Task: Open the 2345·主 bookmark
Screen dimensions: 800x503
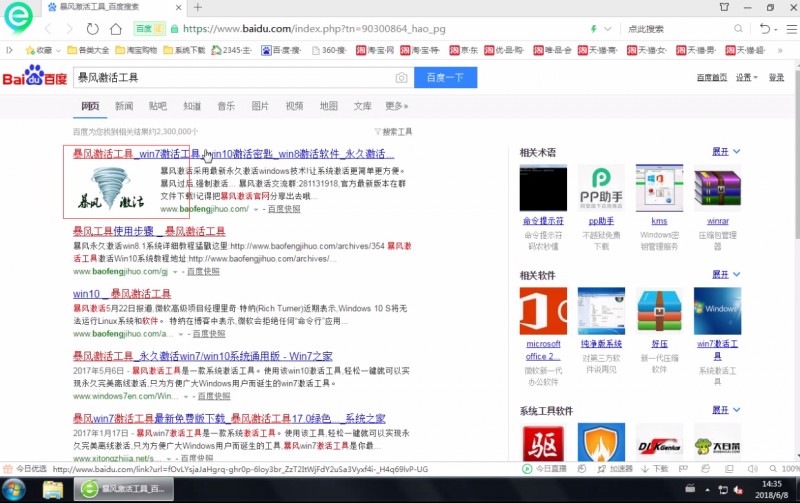Action: click(231, 50)
